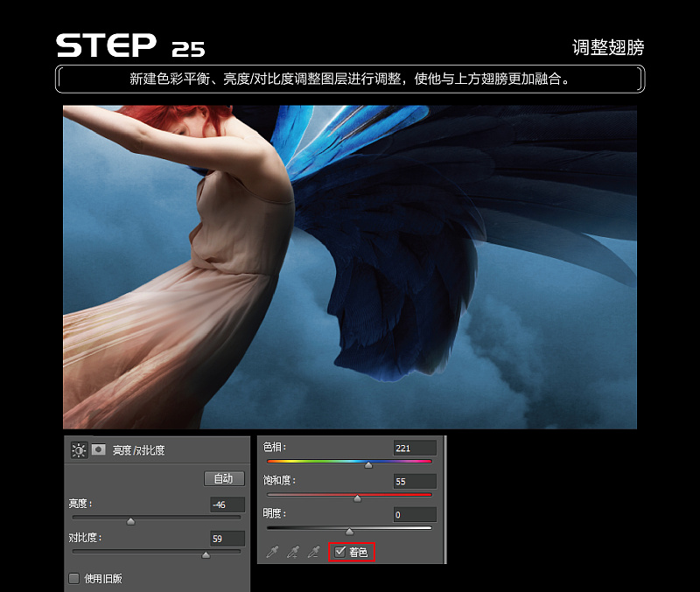700x592 pixels.
Task: Enable the 使用旧版 legacy checkbox
Action: [74, 579]
